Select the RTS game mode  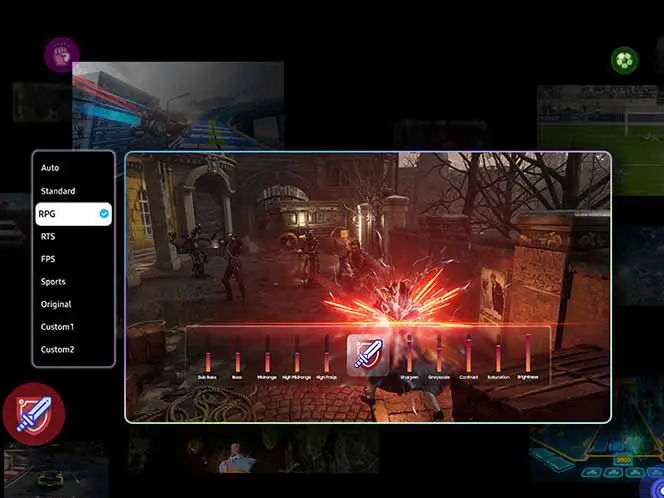point(48,236)
